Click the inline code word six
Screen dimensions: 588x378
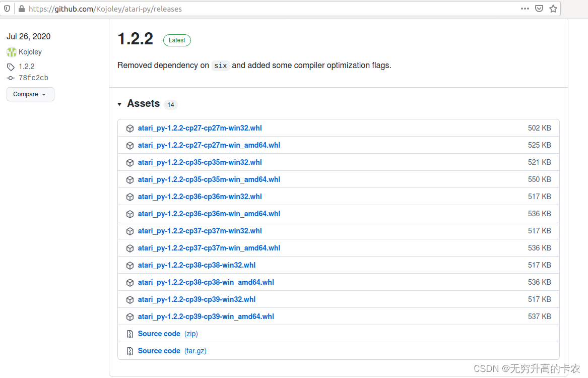(221, 66)
